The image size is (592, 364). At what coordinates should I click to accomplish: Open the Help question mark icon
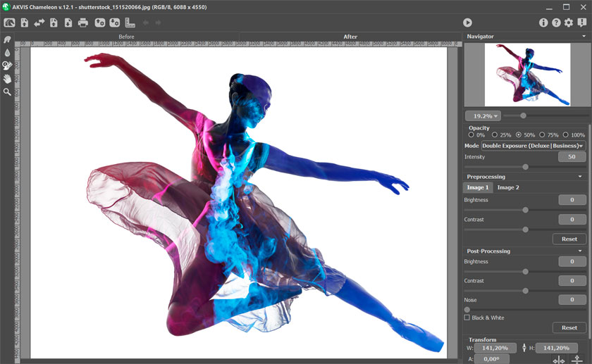556,23
